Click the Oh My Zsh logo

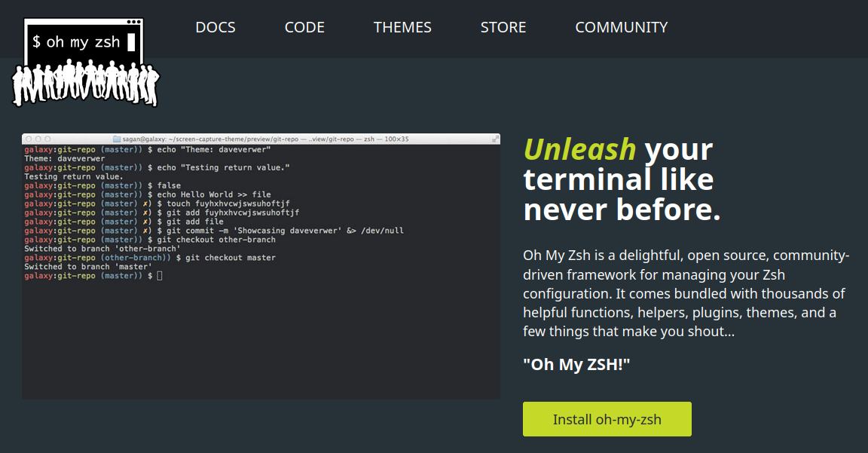[86, 62]
